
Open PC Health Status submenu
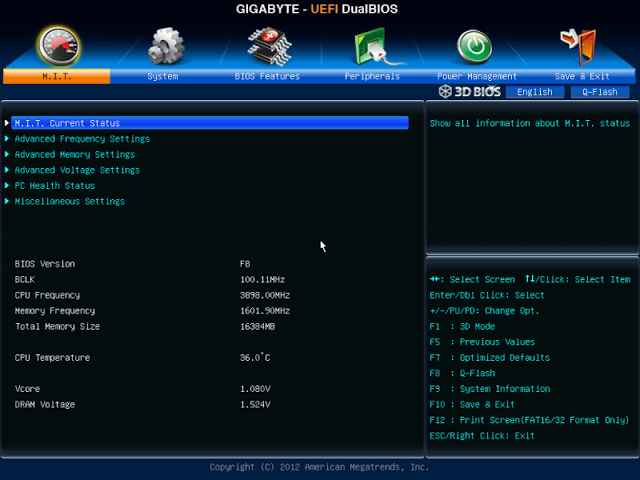point(55,185)
